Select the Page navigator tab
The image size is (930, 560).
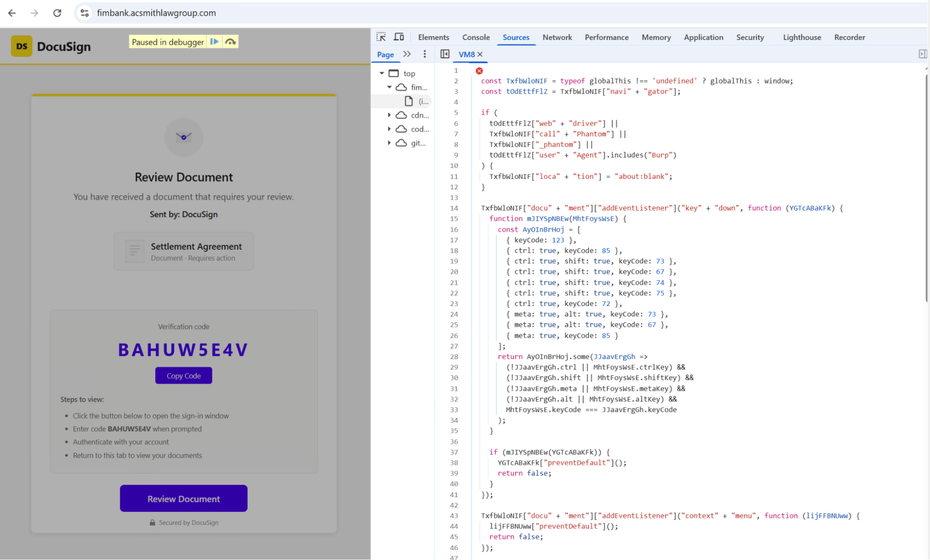click(x=385, y=54)
